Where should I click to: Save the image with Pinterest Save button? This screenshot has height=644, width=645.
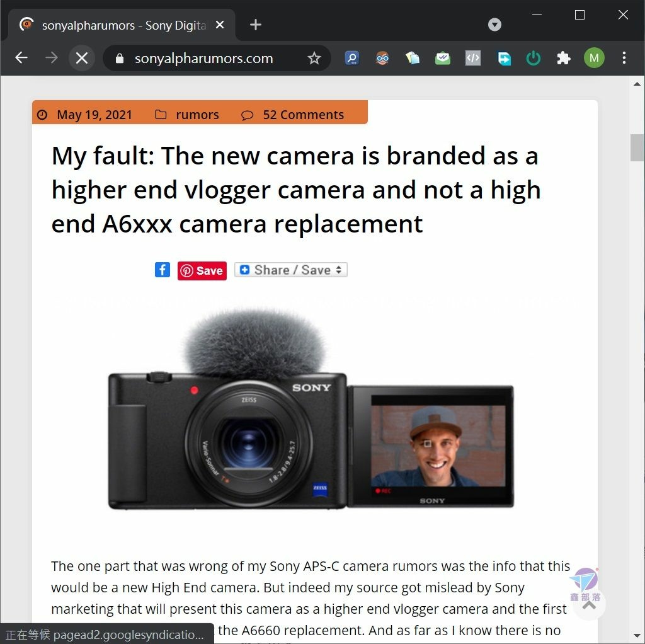(202, 270)
